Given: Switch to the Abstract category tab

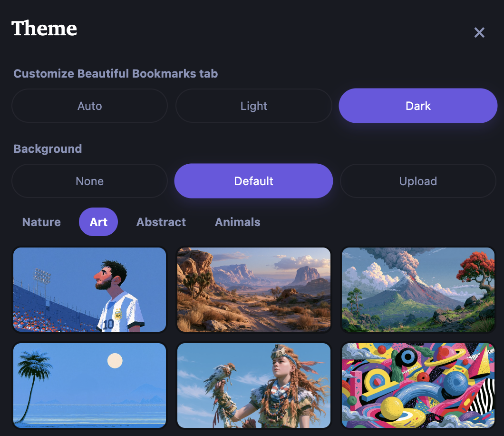Looking at the screenshot, I should (x=161, y=222).
